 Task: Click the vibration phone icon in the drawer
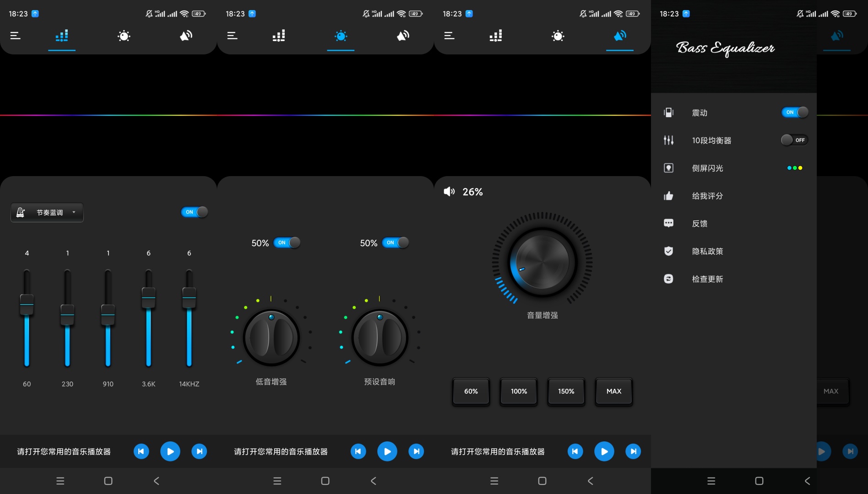click(x=668, y=113)
